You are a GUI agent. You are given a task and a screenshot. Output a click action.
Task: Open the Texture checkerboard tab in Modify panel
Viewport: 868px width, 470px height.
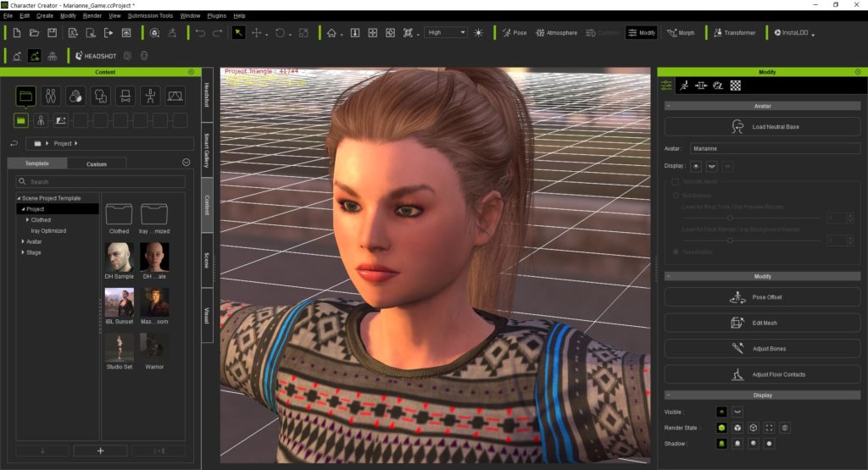pos(736,86)
